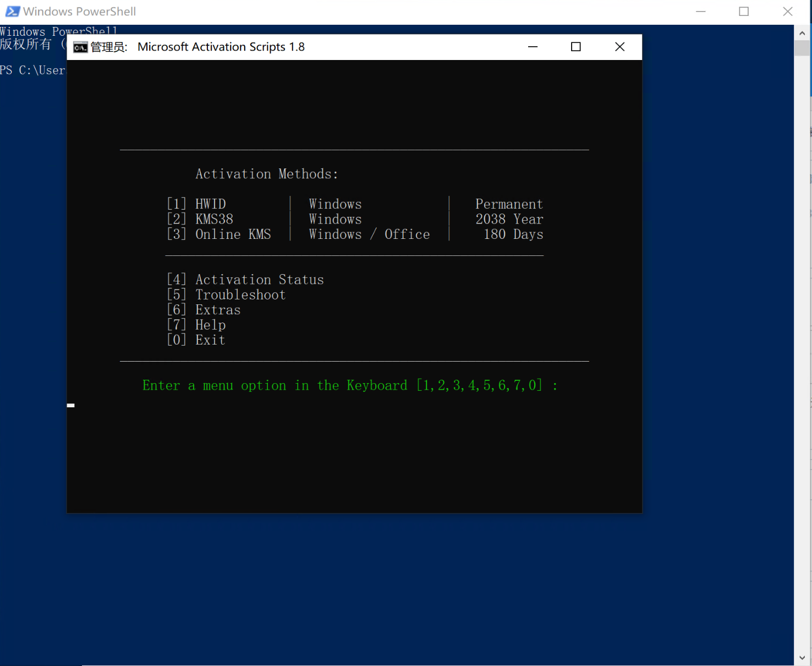Maximize the Windows PowerShell window

point(744,12)
